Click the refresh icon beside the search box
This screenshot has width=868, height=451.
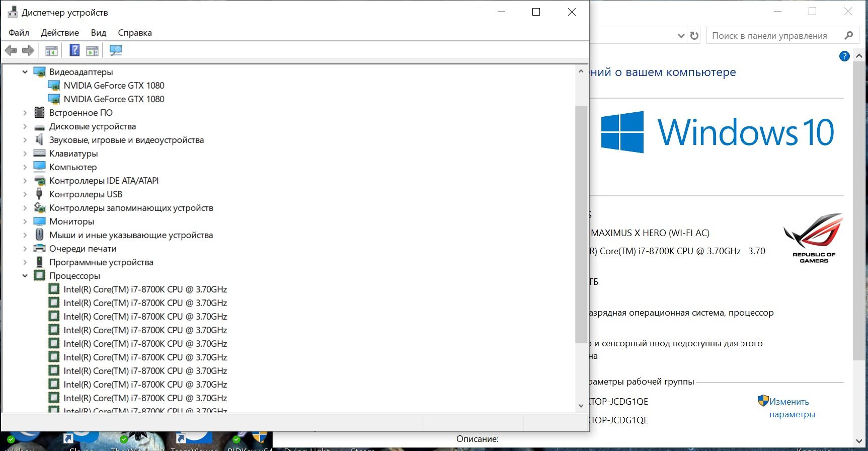point(694,36)
